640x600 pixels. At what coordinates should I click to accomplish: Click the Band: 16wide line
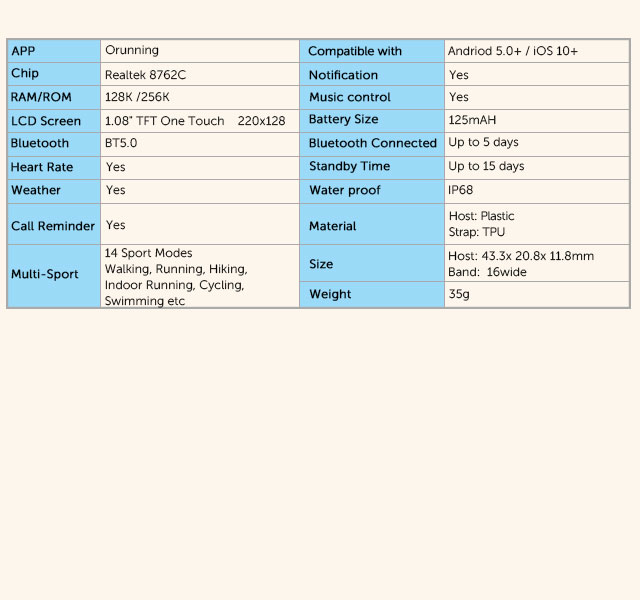point(487,272)
